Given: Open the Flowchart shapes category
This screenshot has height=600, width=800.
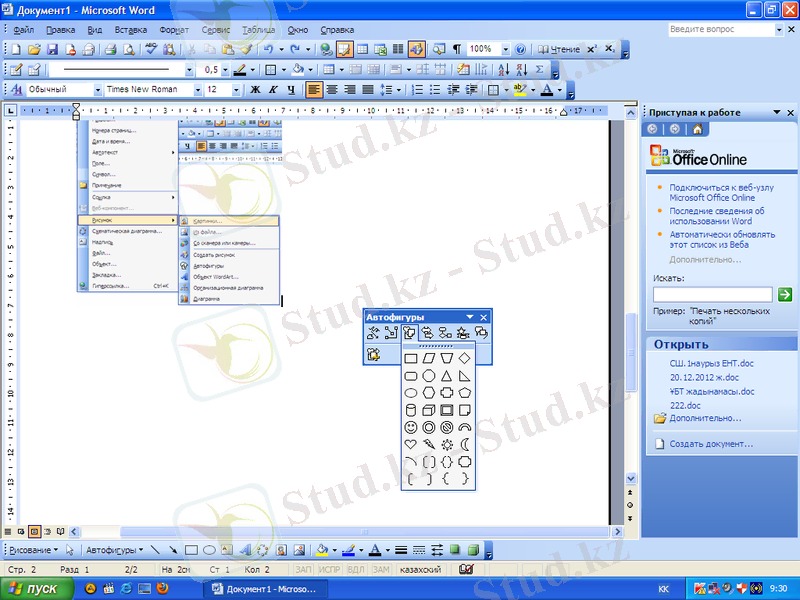Looking at the screenshot, I should click(x=445, y=333).
